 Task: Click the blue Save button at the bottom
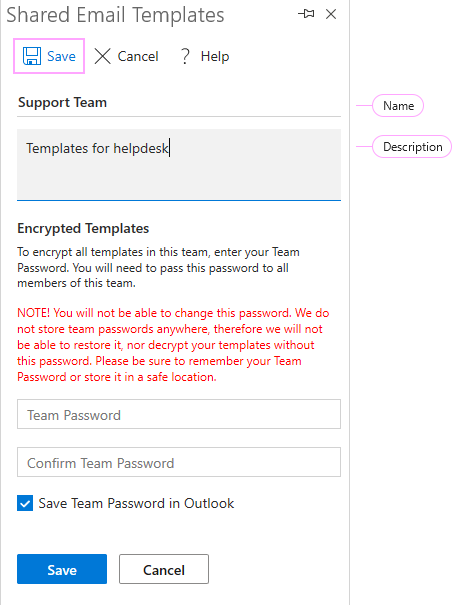coord(62,569)
